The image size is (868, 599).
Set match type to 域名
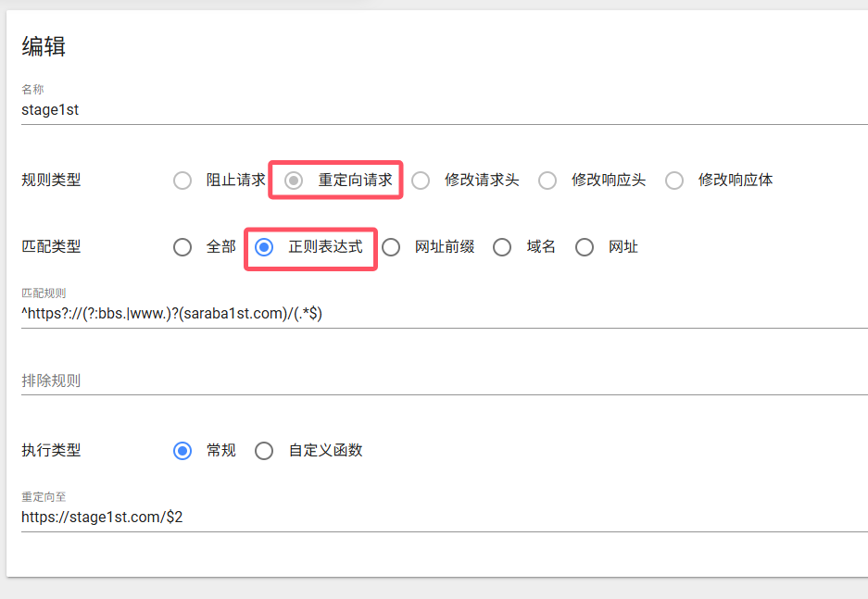502,247
